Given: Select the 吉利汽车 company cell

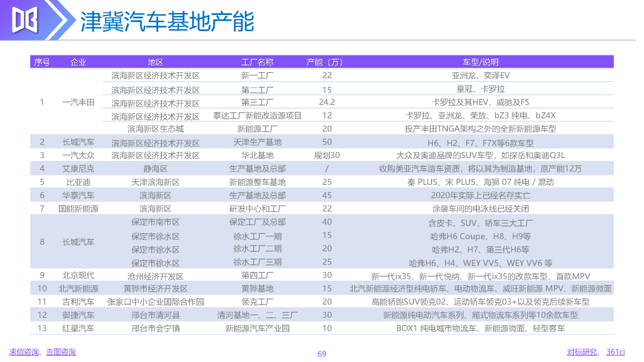Looking at the screenshot, I should point(78,302).
